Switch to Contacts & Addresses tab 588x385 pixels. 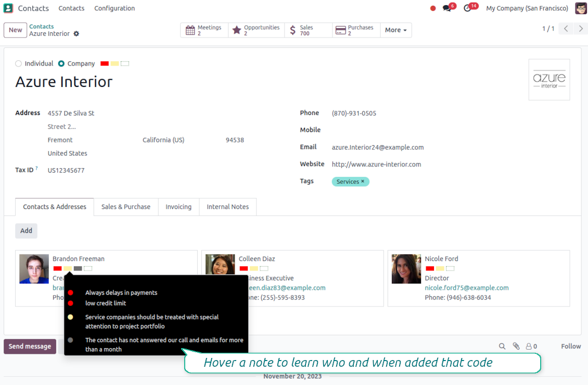54,207
